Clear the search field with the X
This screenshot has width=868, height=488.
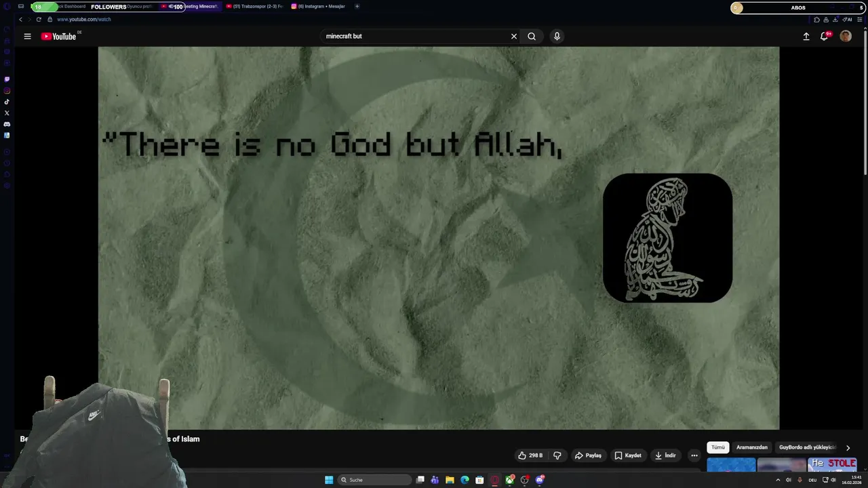(514, 37)
